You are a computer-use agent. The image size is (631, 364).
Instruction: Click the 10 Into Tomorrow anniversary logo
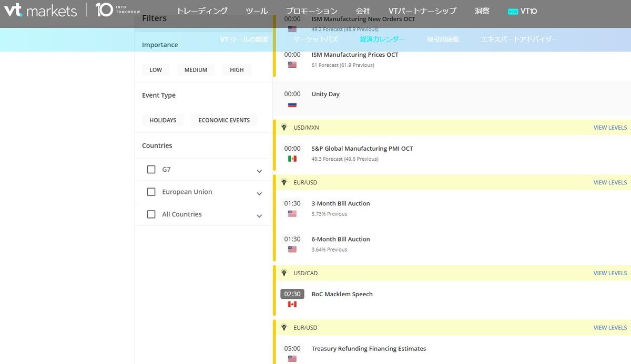tap(118, 10)
